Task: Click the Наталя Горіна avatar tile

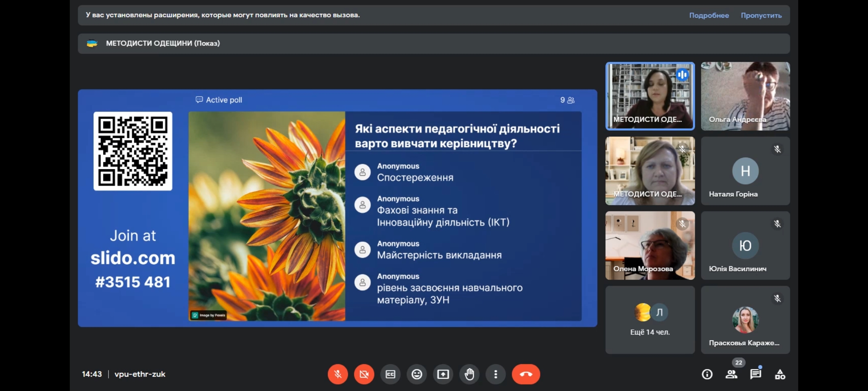Action: 745,171
